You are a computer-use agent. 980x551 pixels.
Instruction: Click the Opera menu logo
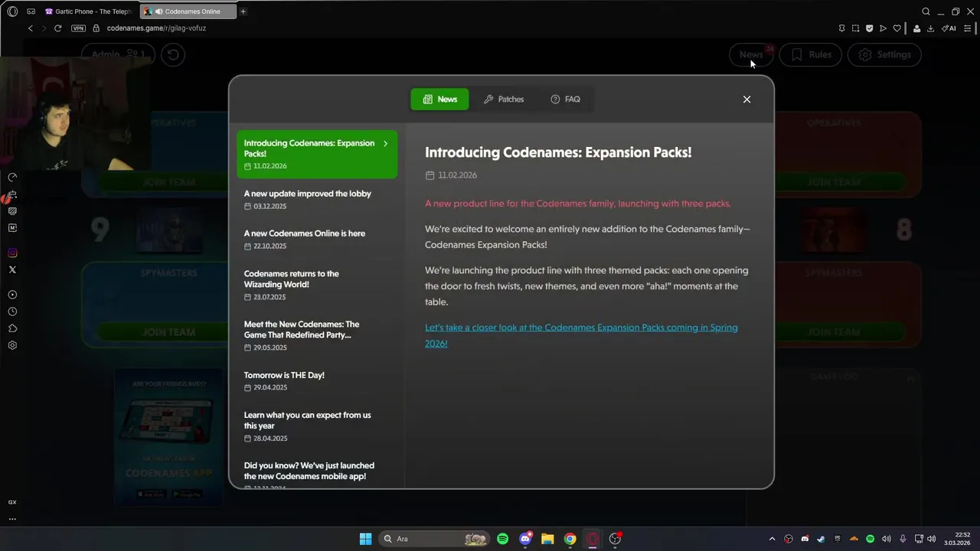click(12, 11)
